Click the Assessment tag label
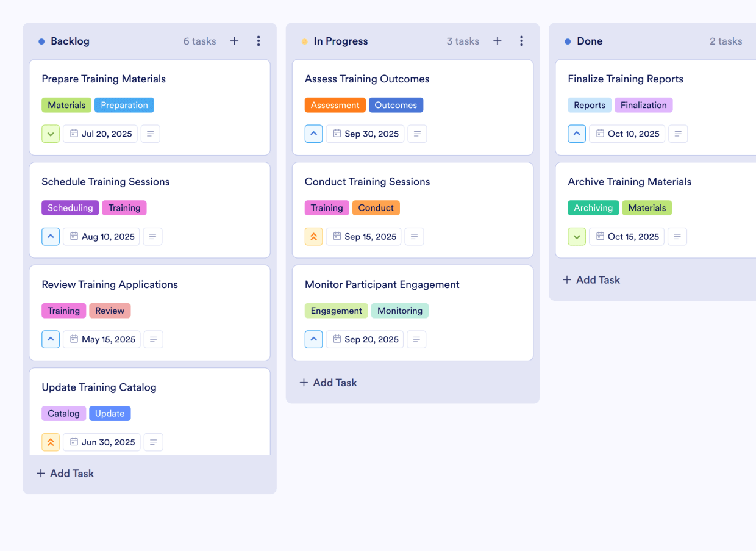The height and width of the screenshot is (551, 756). pos(335,105)
